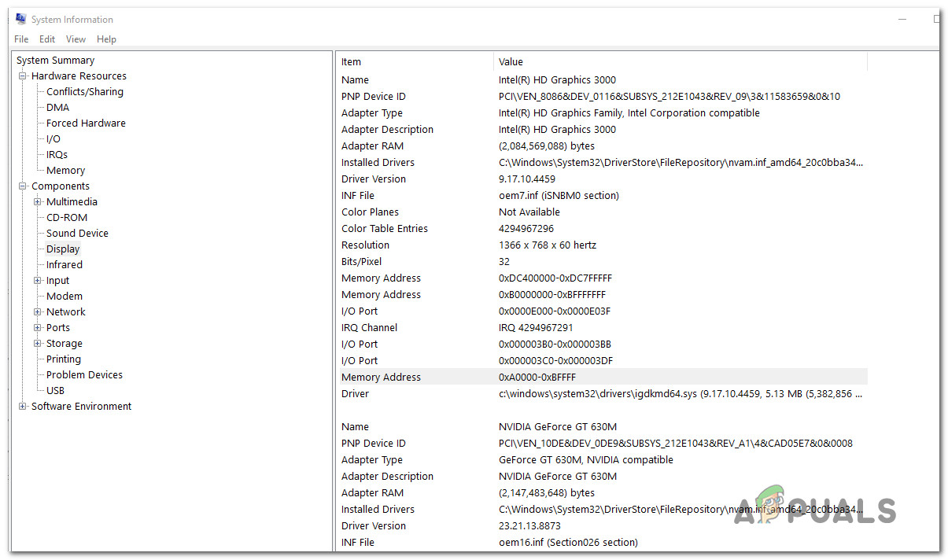Open Conflicts/Sharing under Hardware Resources
This screenshot has height=560, width=948.
[x=85, y=92]
